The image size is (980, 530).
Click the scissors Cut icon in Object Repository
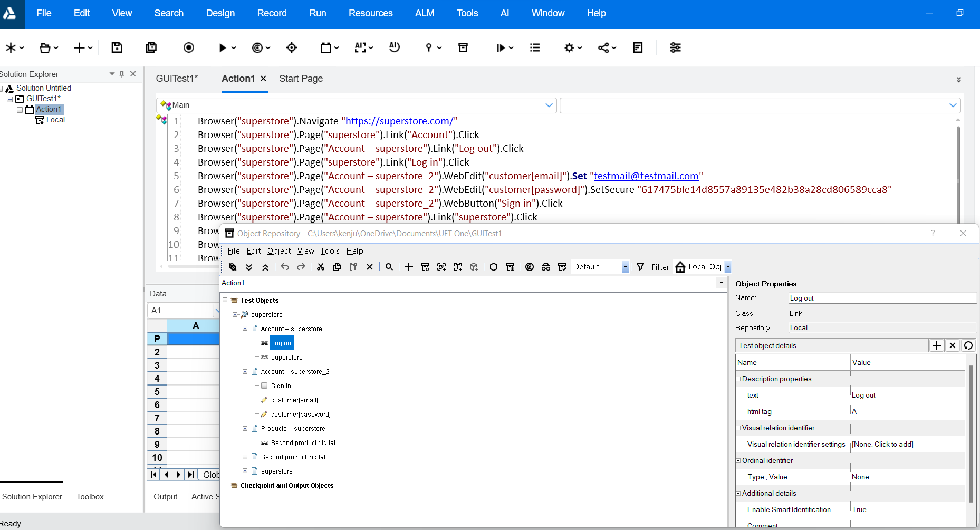click(321, 267)
